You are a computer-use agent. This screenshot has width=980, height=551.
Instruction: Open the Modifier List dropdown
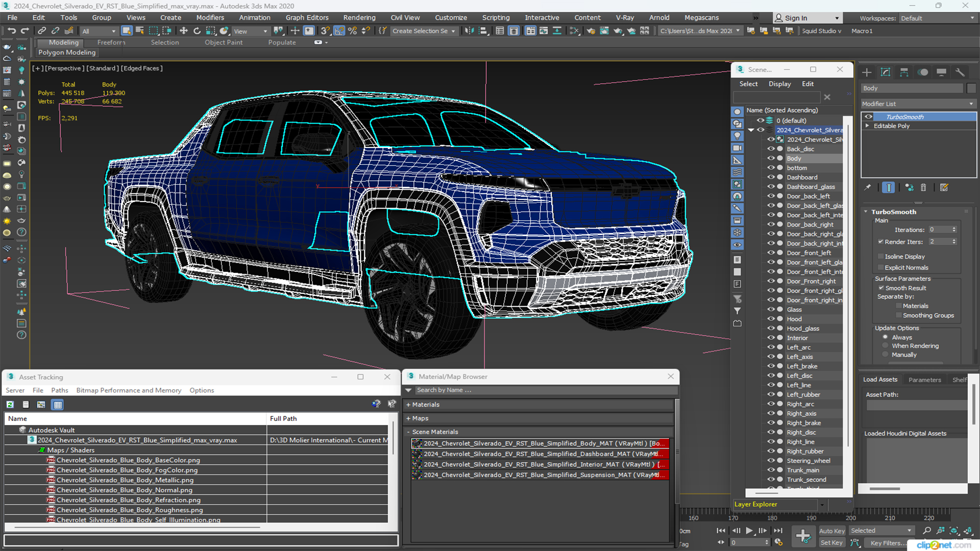(x=918, y=104)
